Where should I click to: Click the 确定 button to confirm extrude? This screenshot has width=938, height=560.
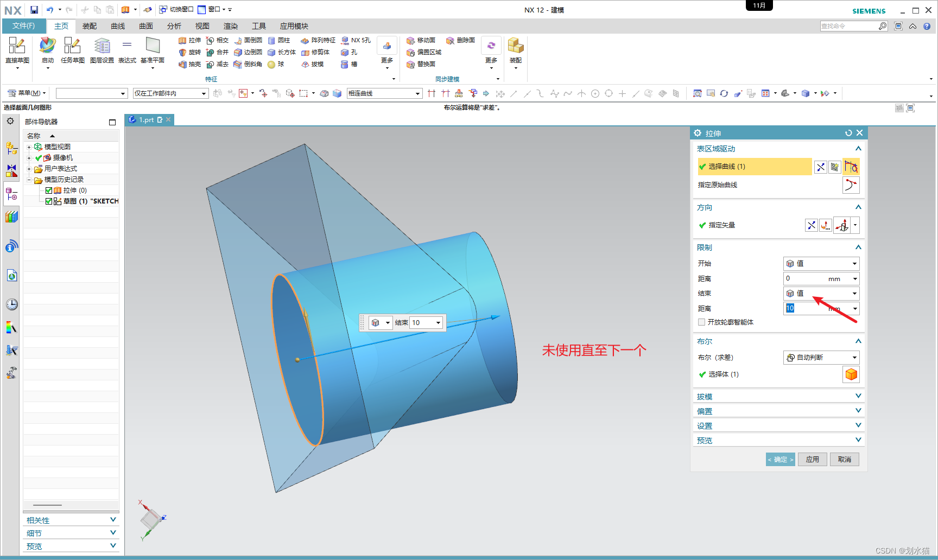click(x=780, y=459)
